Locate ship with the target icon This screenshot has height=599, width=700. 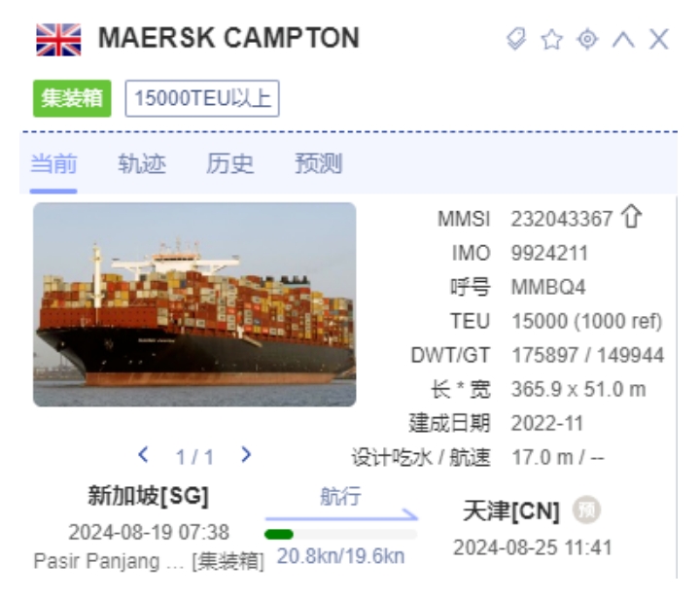click(x=587, y=39)
